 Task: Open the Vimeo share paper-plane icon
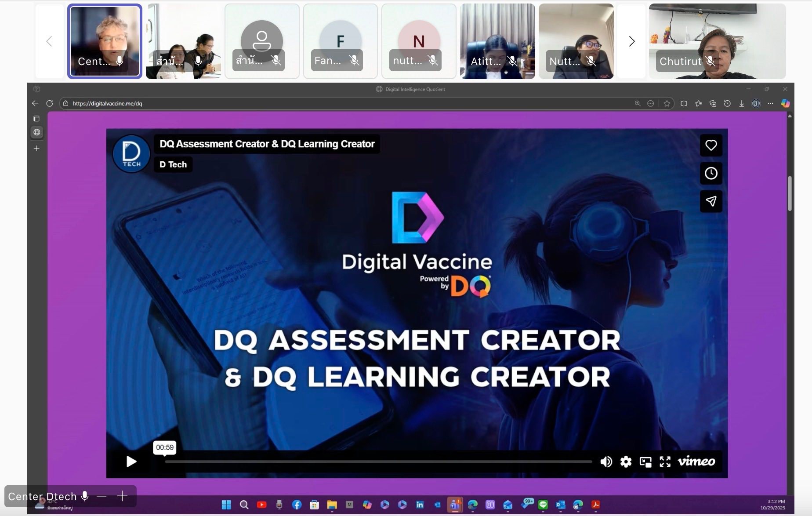pos(711,201)
